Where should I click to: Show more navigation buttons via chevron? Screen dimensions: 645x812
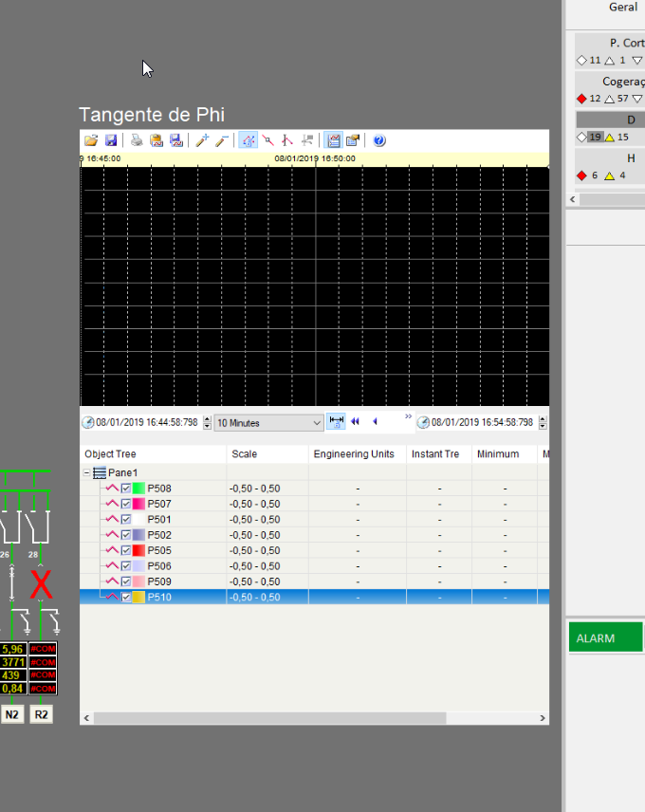point(409,416)
